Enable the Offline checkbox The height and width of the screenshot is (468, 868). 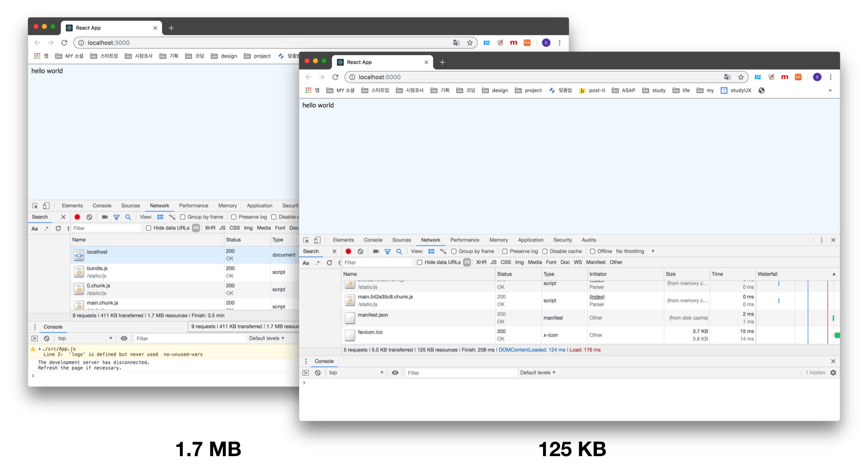point(593,251)
